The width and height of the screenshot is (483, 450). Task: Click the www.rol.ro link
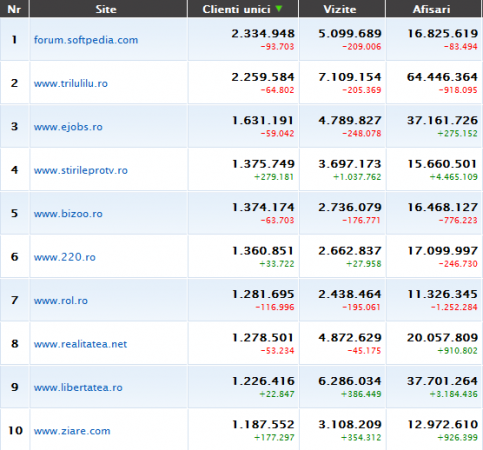[61, 301]
